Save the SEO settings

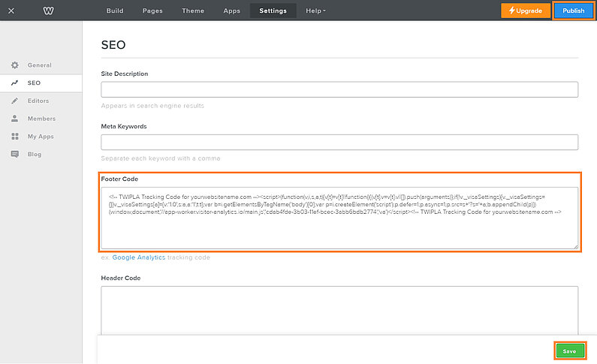click(569, 350)
